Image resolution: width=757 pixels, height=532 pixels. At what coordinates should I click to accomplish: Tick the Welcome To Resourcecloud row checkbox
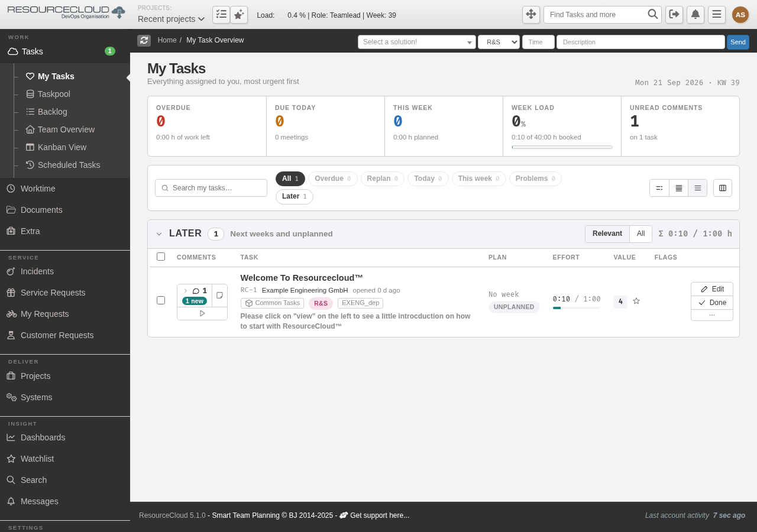pos(161,300)
